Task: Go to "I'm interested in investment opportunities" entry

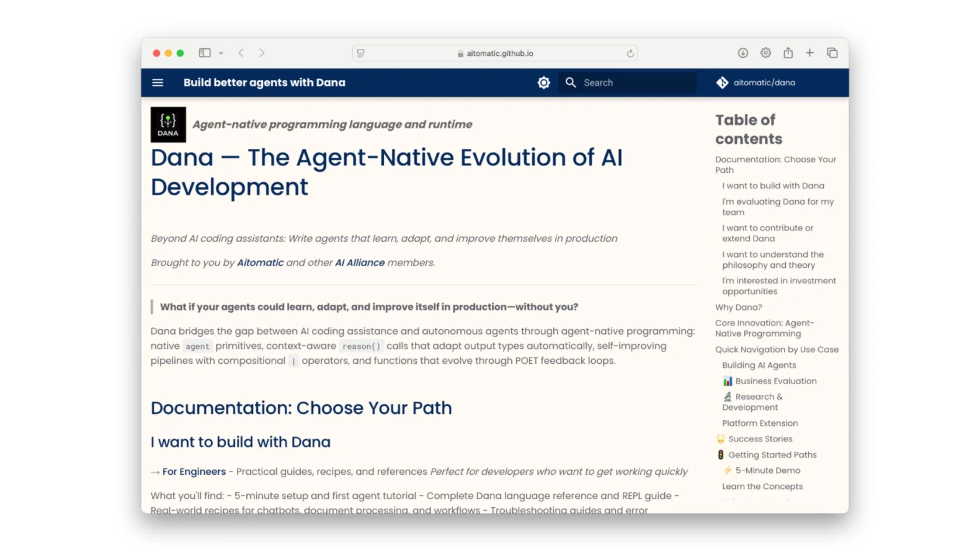Action: (x=779, y=286)
